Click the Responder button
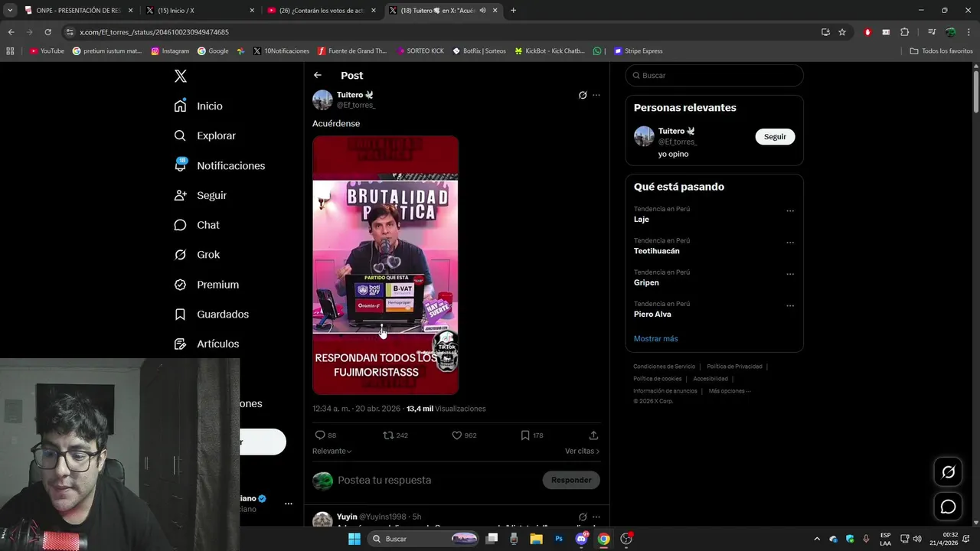Viewport: 980px width, 551px height. [571, 480]
